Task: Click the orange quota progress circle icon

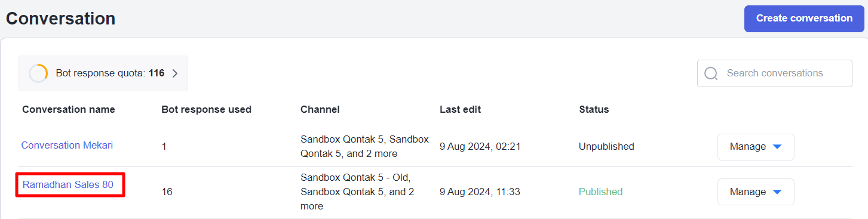Action: pos(38,73)
